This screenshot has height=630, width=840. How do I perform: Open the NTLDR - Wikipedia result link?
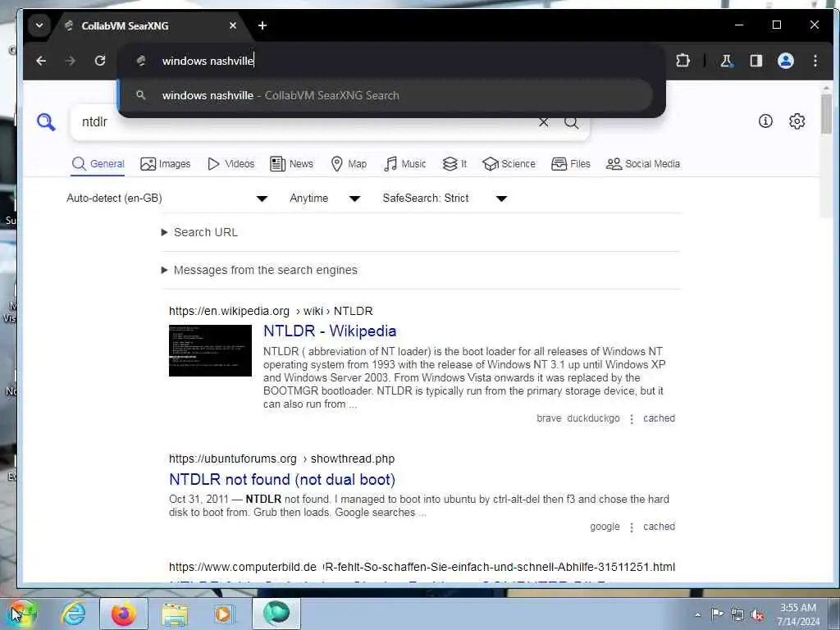(x=330, y=331)
